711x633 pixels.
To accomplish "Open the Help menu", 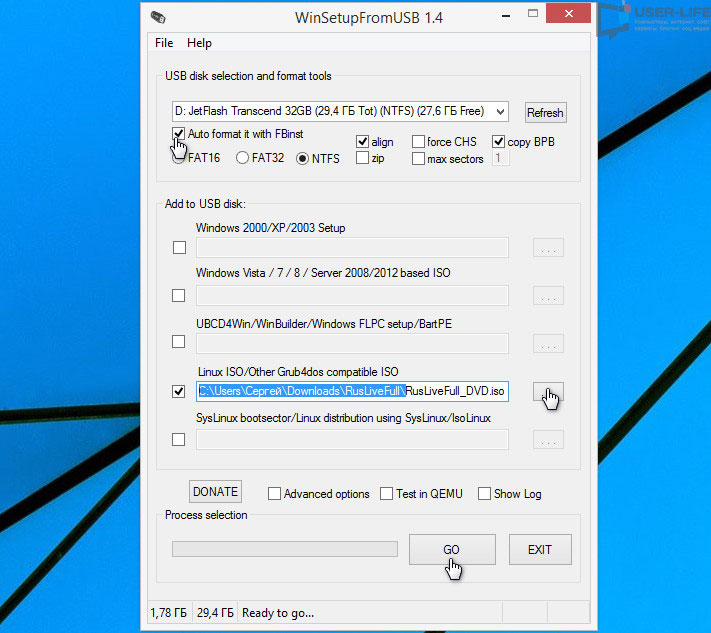I will coord(199,43).
